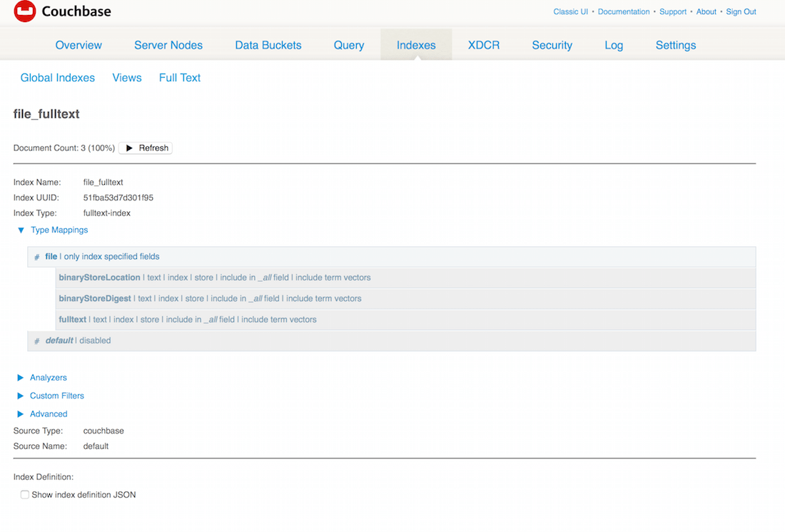The width and height of the screenshot is (785, 532).
Task: Click the play icon inside the Refresh button
Action: [128, 148]
